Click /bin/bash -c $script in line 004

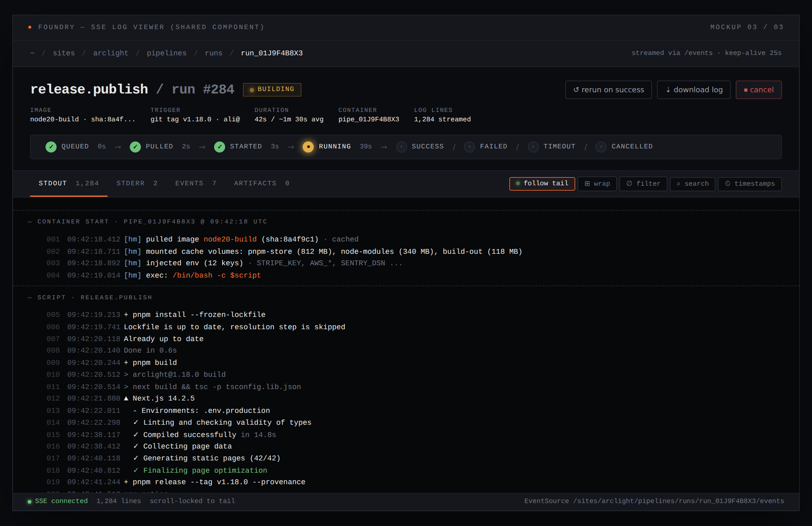click(217, 276)
